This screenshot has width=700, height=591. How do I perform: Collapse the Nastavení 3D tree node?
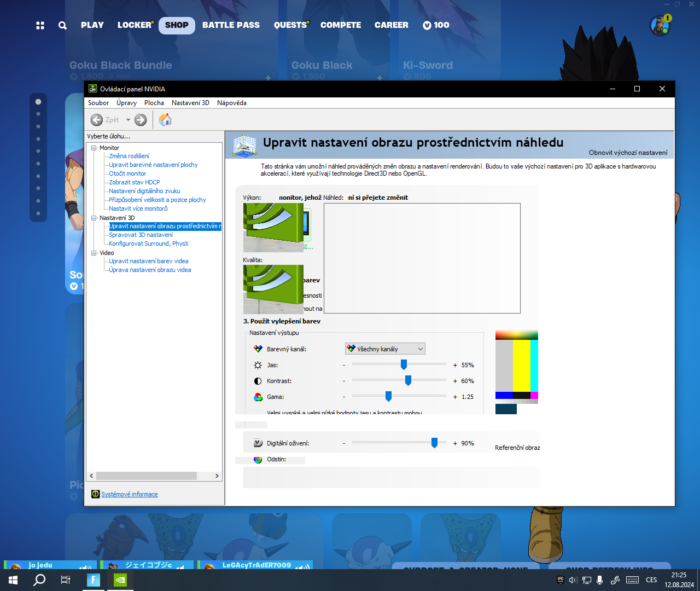pyautogui.click(x=94, y=218)
